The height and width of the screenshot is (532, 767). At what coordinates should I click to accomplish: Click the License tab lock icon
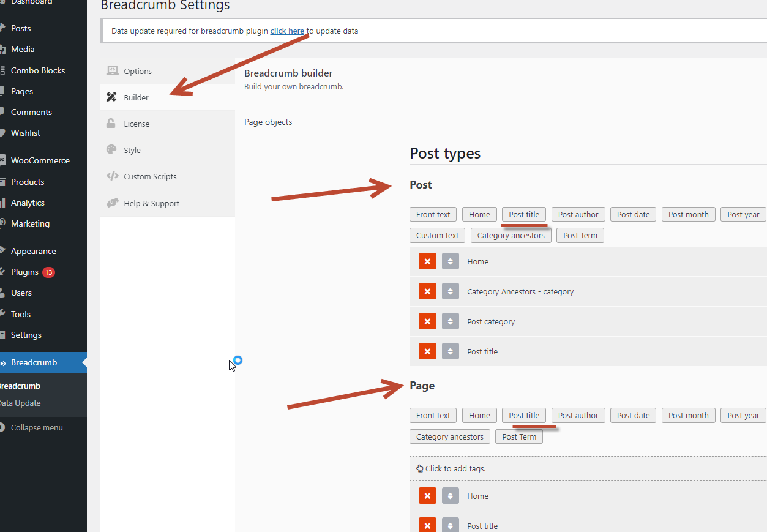tap(111, 123)
